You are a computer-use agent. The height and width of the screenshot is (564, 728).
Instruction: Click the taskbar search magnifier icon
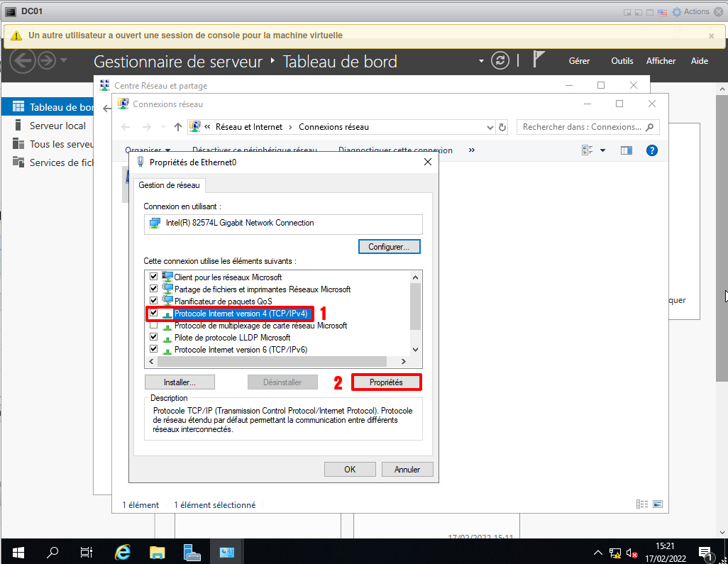(x=53, y=552)
